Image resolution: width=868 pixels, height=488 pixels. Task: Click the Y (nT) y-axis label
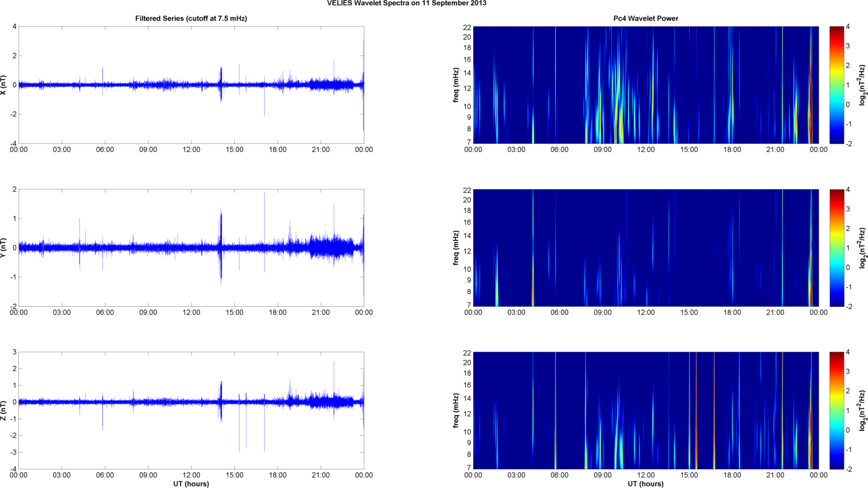click(4, 248)
